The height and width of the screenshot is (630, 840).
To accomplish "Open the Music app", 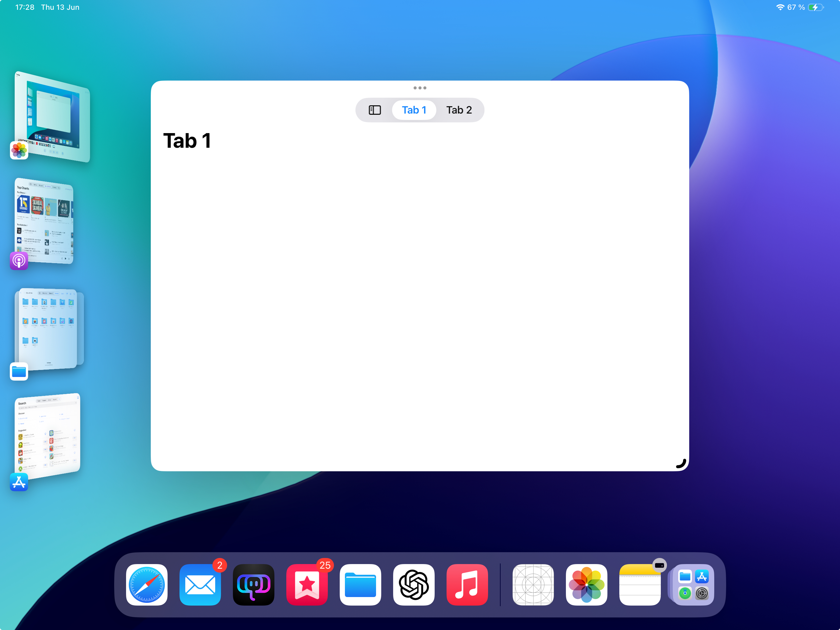I will (467, 585).
